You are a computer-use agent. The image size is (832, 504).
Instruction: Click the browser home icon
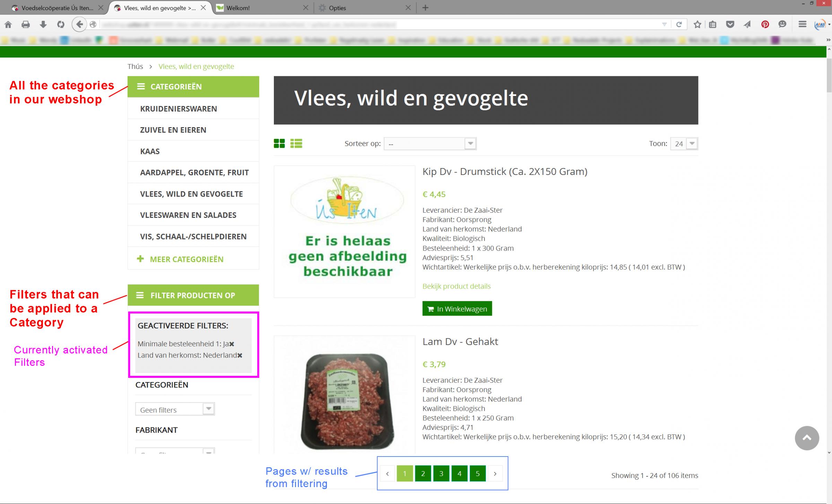(8, 24)
